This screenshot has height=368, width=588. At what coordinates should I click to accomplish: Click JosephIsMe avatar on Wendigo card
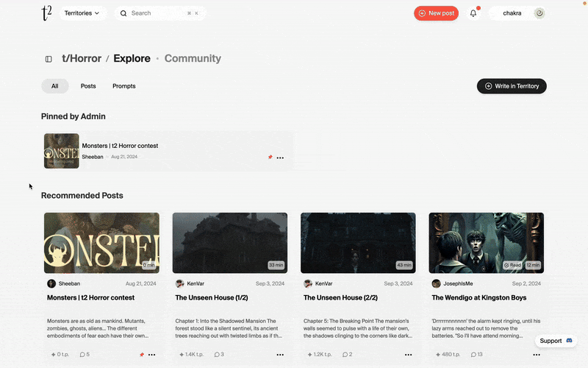(436, 283)
